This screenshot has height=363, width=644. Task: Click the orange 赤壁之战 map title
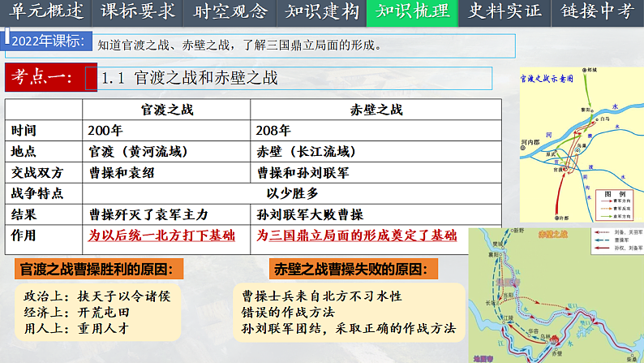pos(553,235)
